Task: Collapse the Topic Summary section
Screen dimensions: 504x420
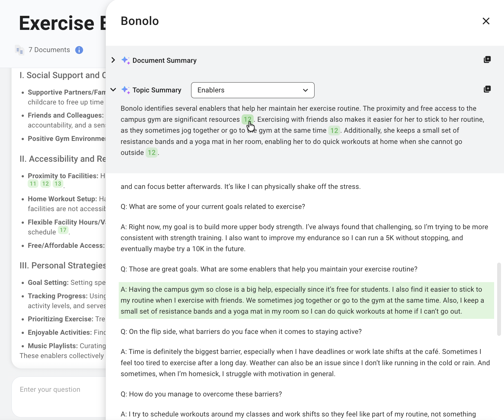Action: pyautogui.click(x=113, y=90)
